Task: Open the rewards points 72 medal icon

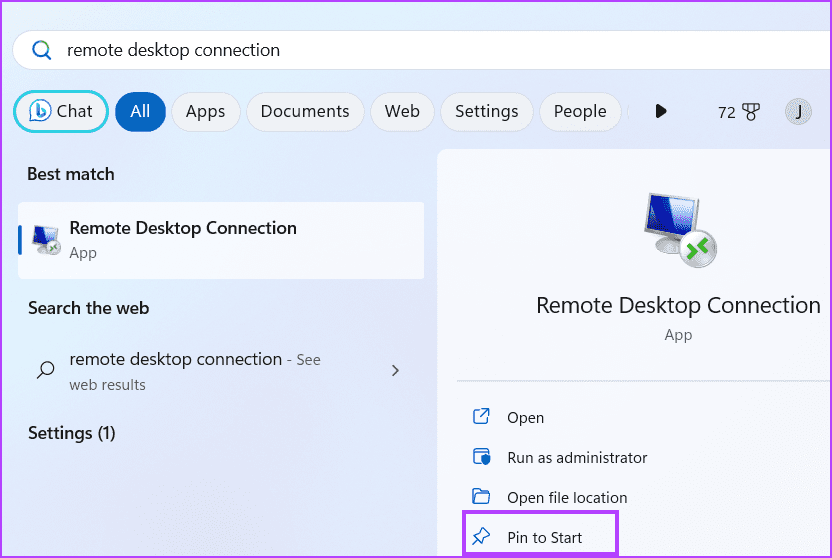Action: tap(739, 112)
